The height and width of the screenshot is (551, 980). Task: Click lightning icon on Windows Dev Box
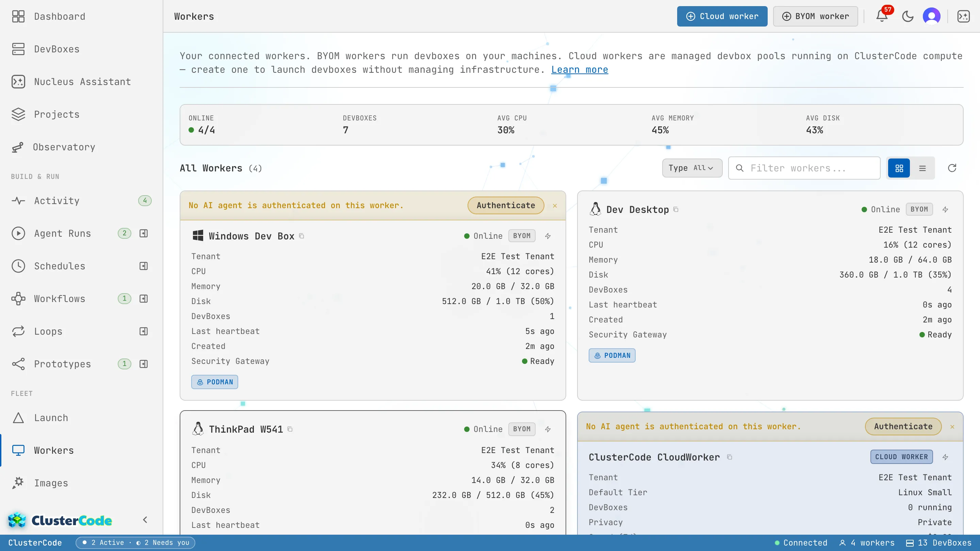point(548,236)
